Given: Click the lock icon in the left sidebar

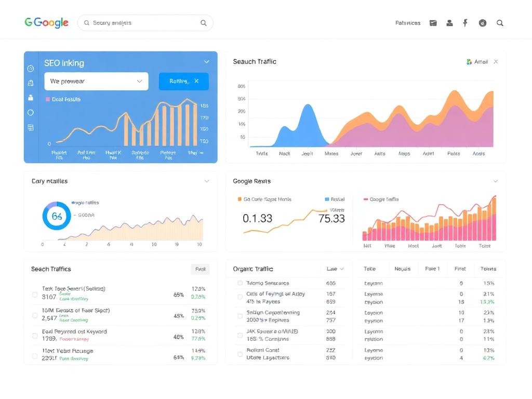Looking at the screenshot, I should coord(31,97).
